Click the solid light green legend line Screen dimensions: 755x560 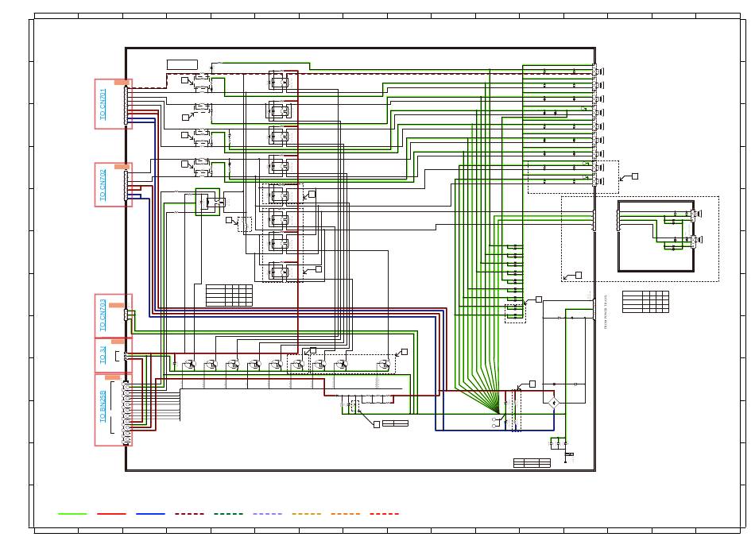tap(72, 514)
